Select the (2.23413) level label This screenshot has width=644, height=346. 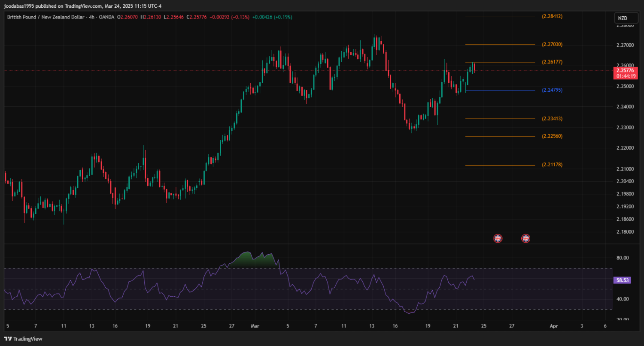pyautogui.click(x=552, y=119)
